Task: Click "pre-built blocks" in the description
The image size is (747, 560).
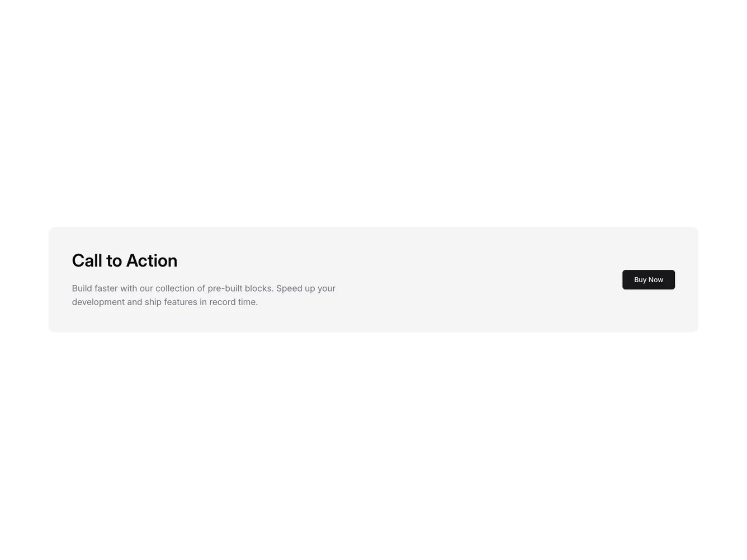Action: click(x=240, y=288)
